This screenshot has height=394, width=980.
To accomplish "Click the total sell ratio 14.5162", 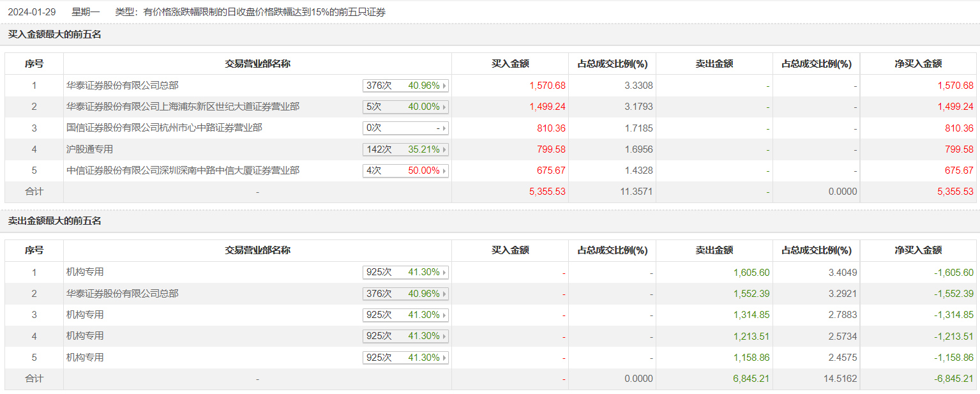I will point(840,379).
